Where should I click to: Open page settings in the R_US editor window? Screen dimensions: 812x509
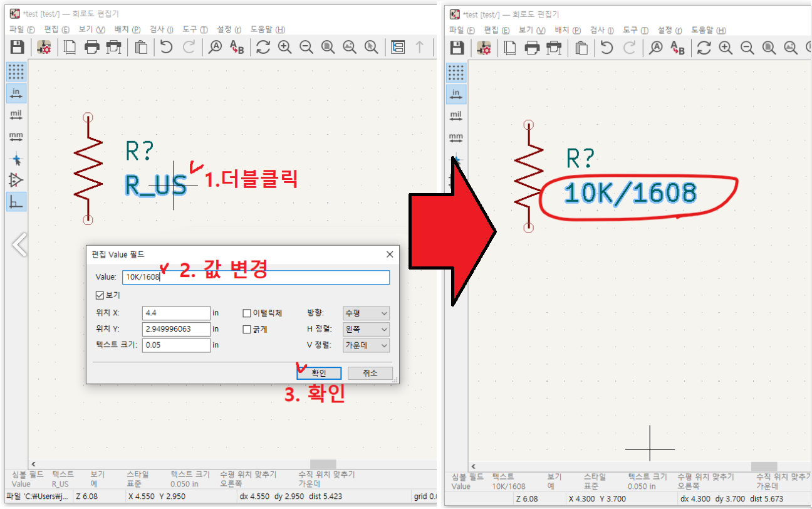[x=70, y=47]
